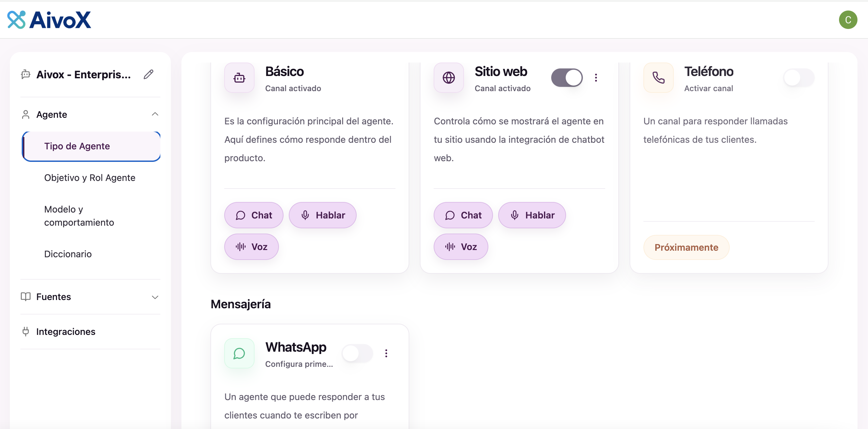Click Hablar button in Sitio web card

532,215
